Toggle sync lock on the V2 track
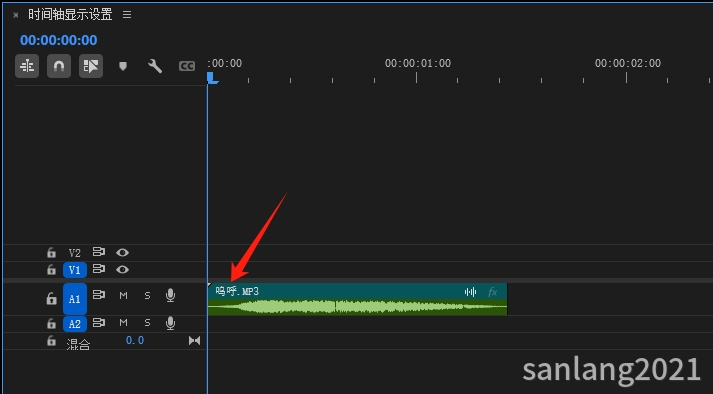 point(99,252)
